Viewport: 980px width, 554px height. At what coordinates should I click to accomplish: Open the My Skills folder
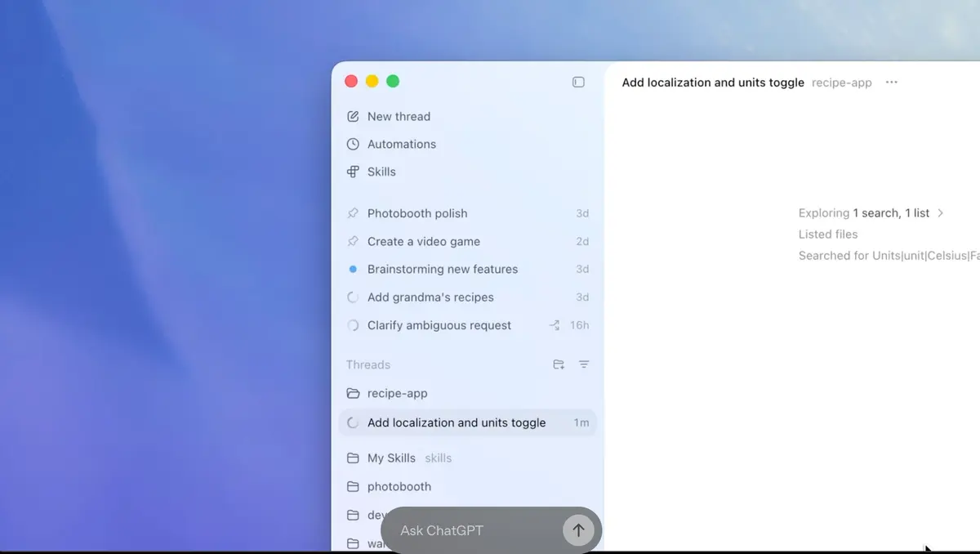click(x=390, y=458)
